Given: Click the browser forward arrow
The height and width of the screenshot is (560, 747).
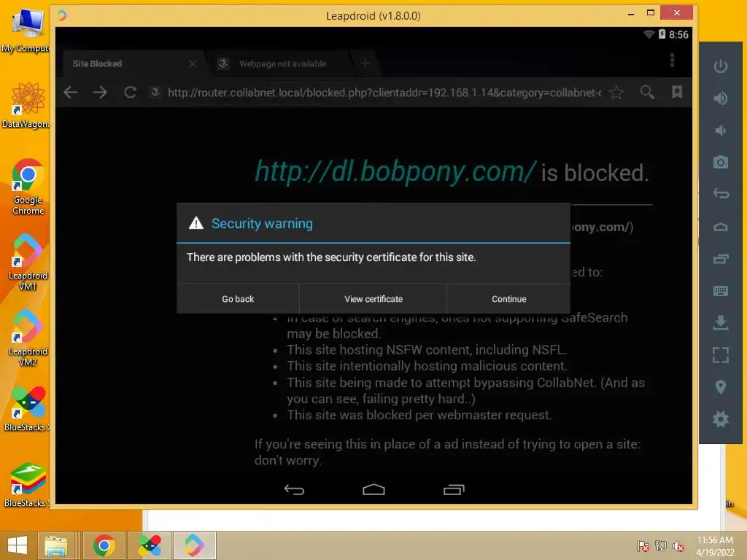Looking at the screenshot, I should click(100, 93).
